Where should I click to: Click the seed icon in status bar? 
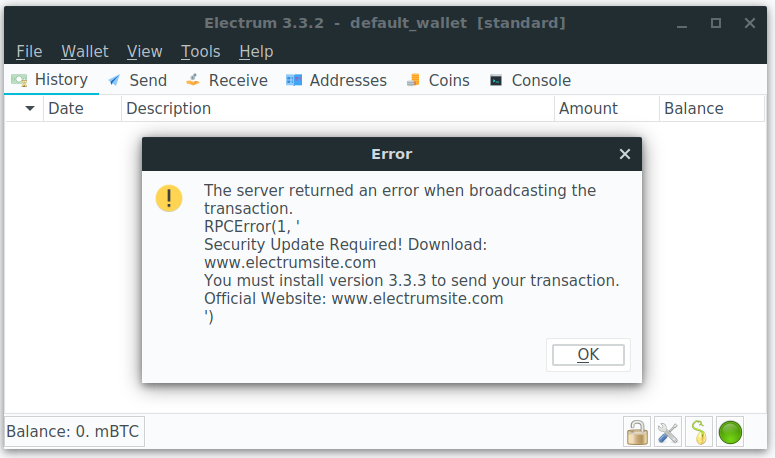tap(698, 432)
